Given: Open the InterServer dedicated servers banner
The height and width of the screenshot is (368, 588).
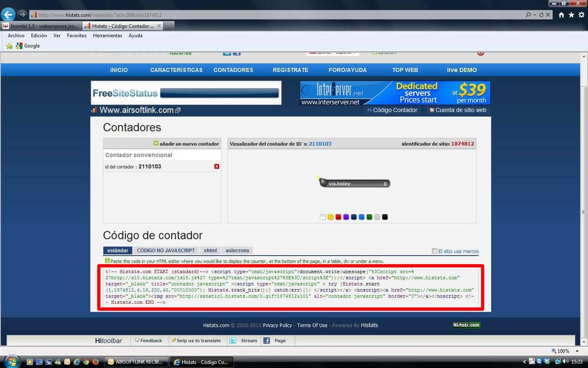Looking at the screenshot, I should click(x=395, y=93).
